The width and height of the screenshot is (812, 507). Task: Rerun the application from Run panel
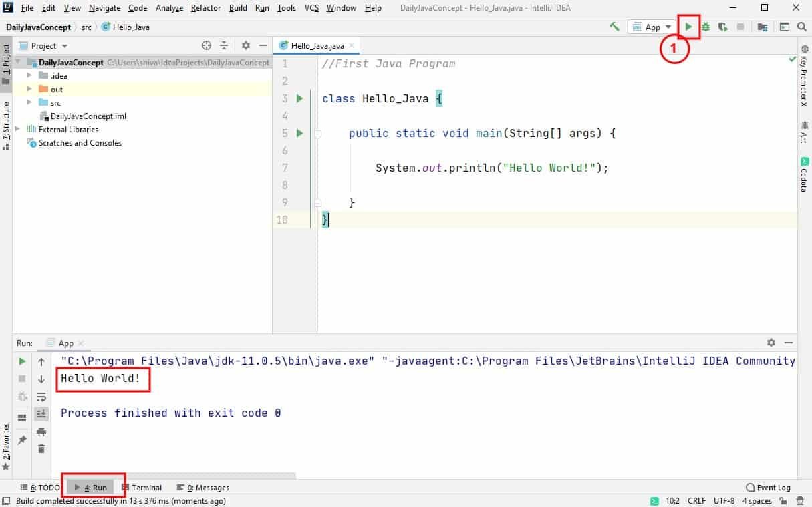22,361
